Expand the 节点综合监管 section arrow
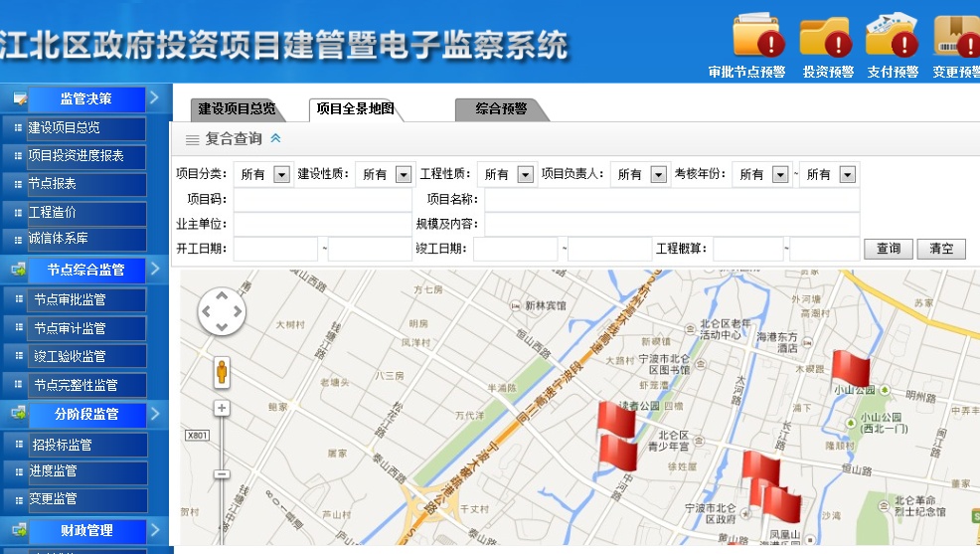Viewport: 980px width, 554px height. (x=155, y=269)
